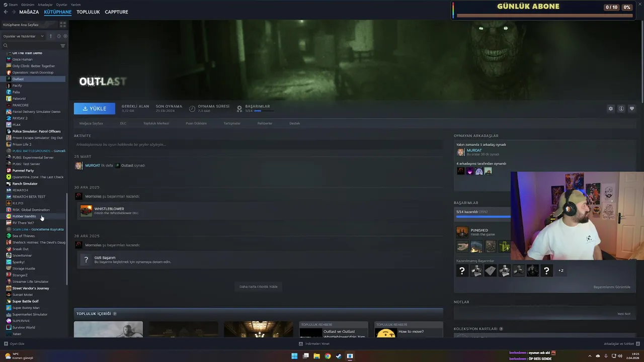The image size is (644, 362).
Task: Click the blue YÜKLE install button
Action: tap(95, 109)
